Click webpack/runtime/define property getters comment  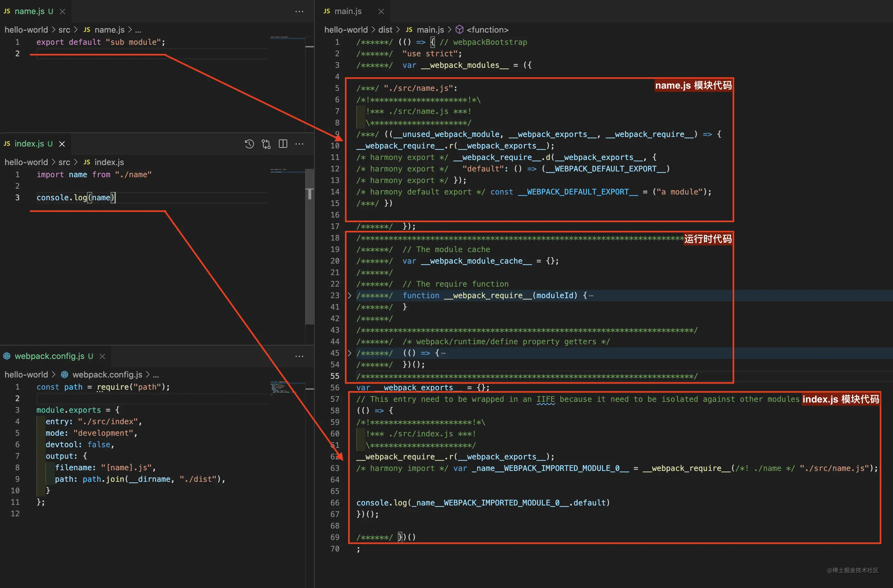tap(506, 341)
